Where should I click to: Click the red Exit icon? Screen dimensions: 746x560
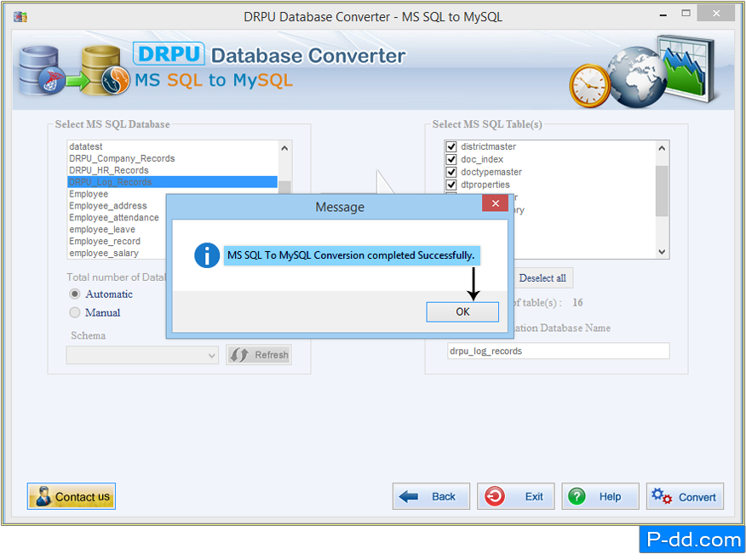493,496
